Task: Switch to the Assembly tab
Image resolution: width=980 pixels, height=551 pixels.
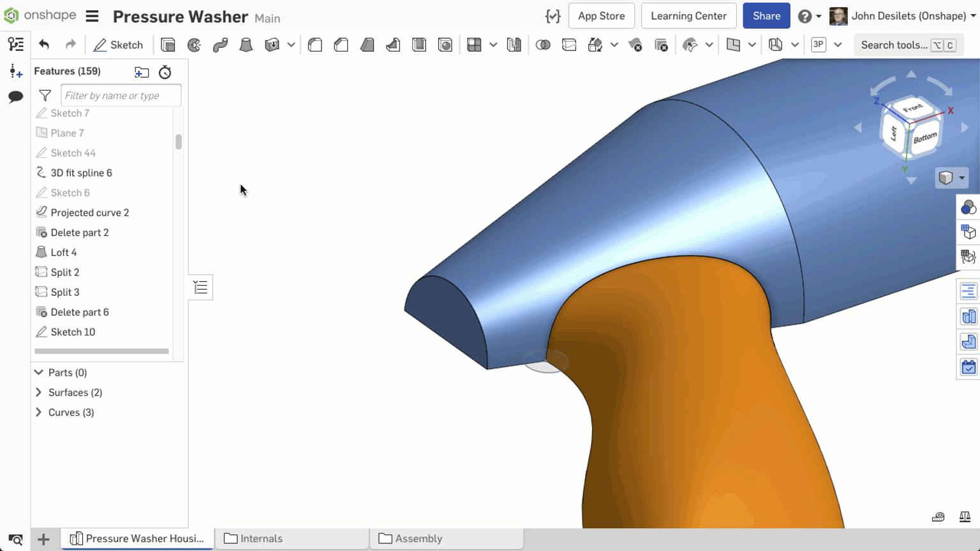Action: click(418, 538)
